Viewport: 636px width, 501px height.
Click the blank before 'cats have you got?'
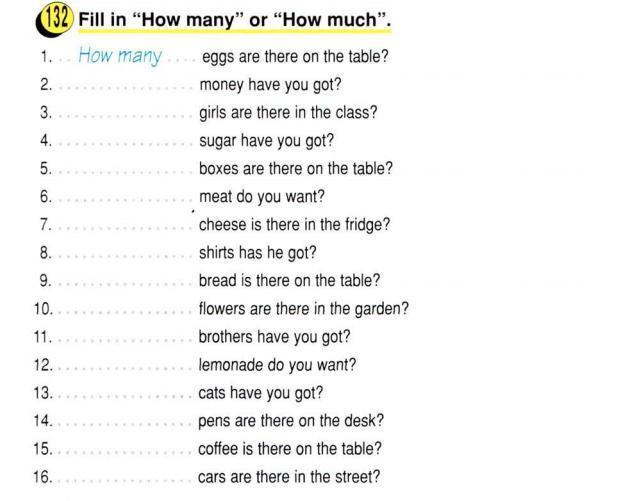pyautogui.click(x=126, y=396)
